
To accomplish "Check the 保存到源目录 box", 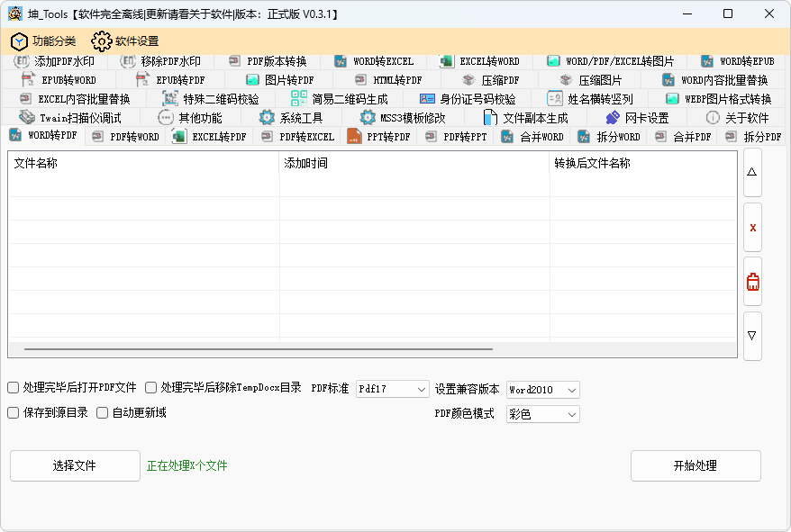I will click(x=14, y=413).
